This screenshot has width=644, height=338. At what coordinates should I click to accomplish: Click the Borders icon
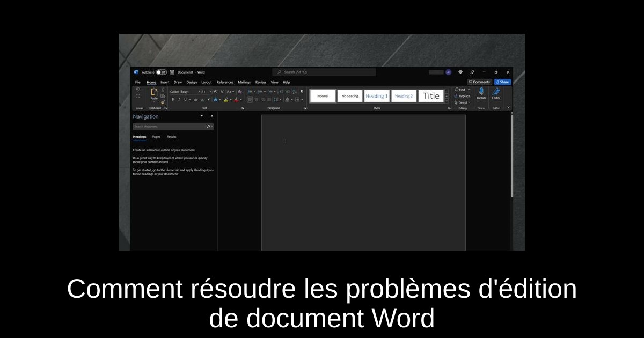coord(297,100)
